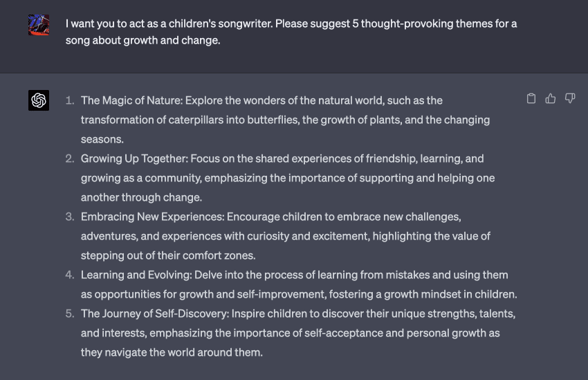This screenshot has width=588, height=380.
Task: Click "stepping out of their comfort zones." text
Action: 168,255
